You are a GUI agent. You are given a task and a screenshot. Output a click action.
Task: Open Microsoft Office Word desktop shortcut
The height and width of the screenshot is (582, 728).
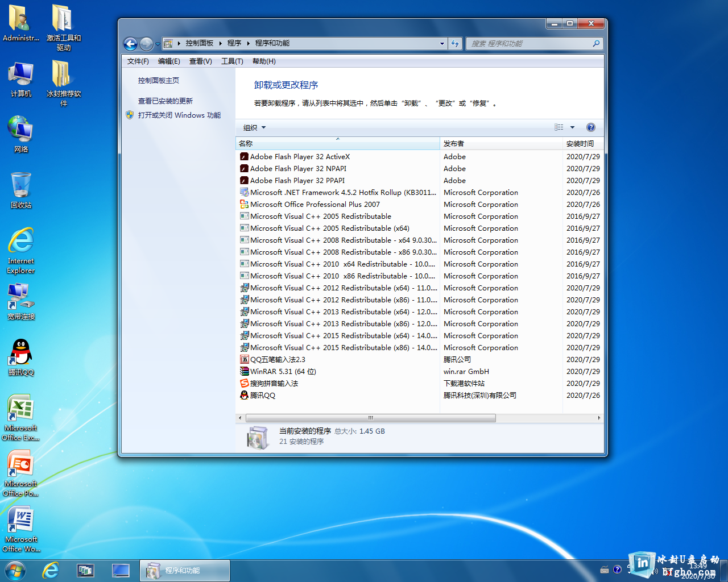coord(21,529)
